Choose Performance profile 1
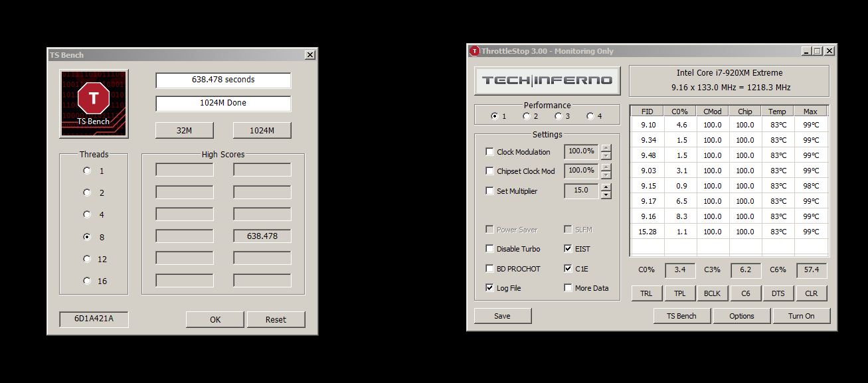This screenshot has height=383, width=868. pyautogui.click(x=494, y=116)
